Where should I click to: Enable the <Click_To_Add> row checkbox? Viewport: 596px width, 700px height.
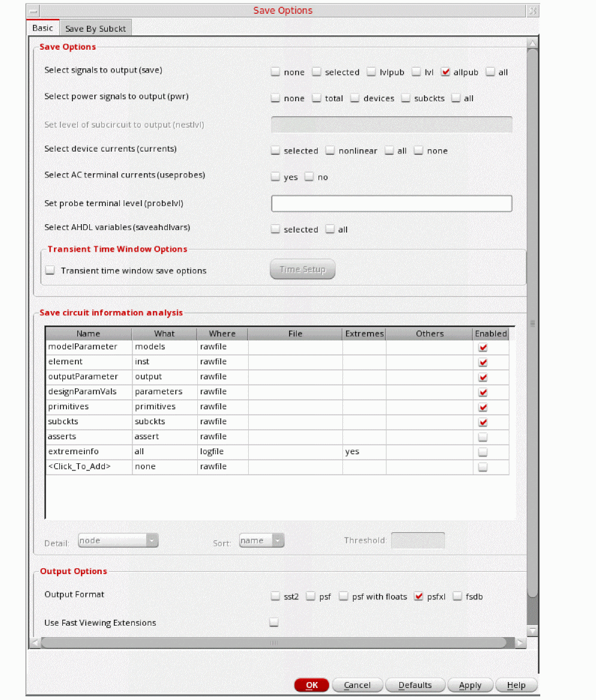[x=483, y=467]
